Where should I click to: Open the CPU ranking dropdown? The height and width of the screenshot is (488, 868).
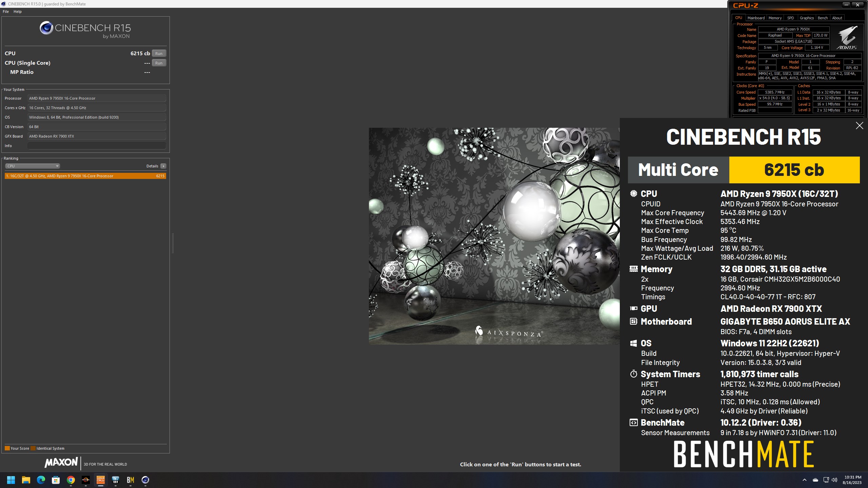33,166
